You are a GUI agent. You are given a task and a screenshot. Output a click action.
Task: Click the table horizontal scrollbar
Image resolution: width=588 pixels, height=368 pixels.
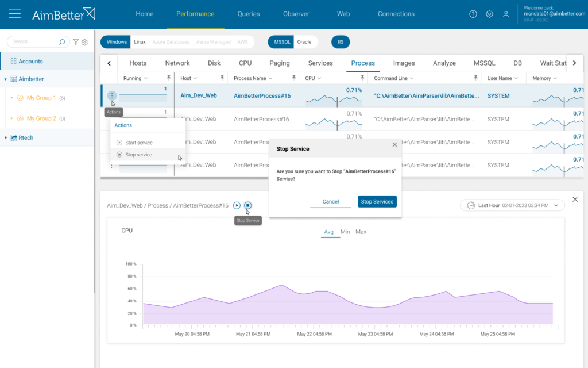tap(184, 178)
